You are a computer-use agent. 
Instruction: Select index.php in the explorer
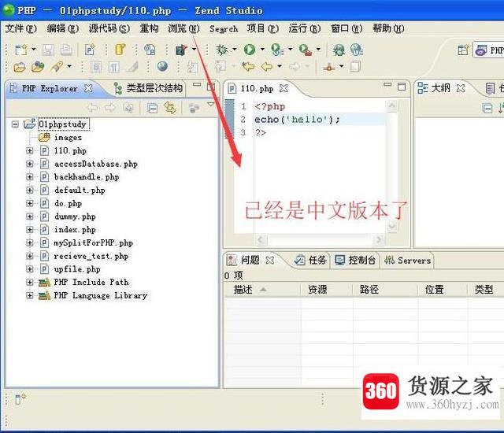(x=75, y=230)
